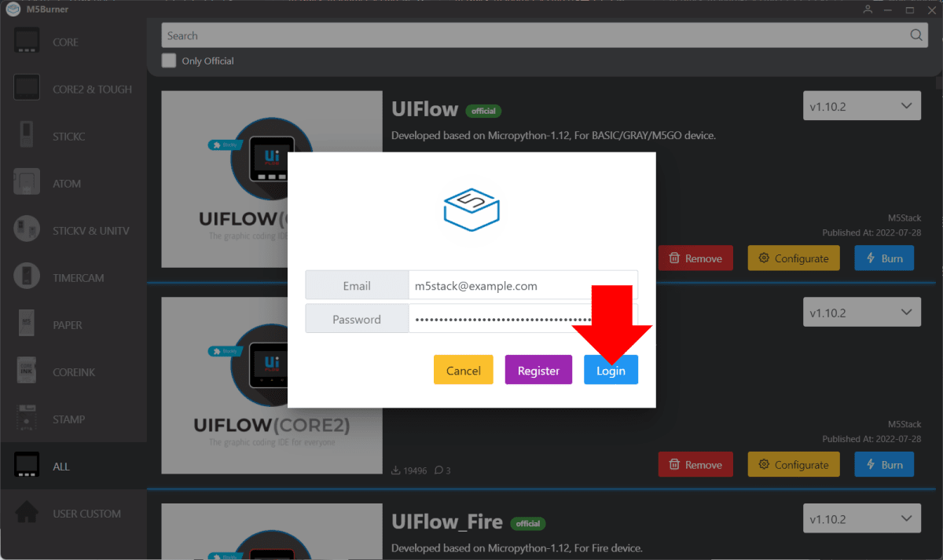Click Remove for UIFlow firmware
This screenshot has height=560, width=943.
[695, 258]
